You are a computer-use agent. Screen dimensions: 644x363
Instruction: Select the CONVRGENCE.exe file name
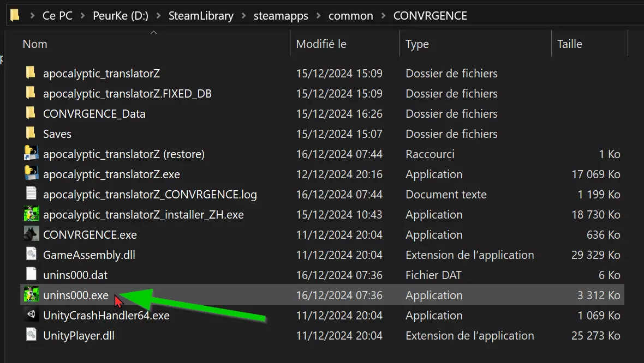click(90, 234)
